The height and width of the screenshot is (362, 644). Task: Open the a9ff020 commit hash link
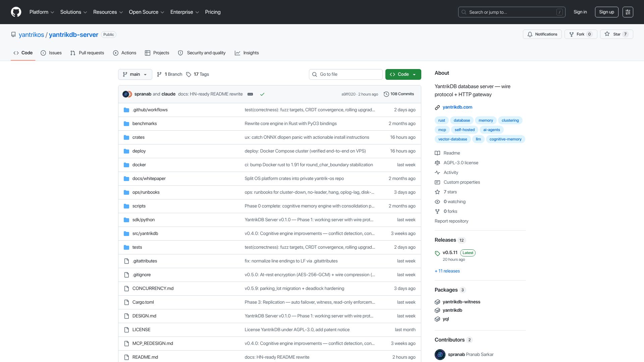348,95
